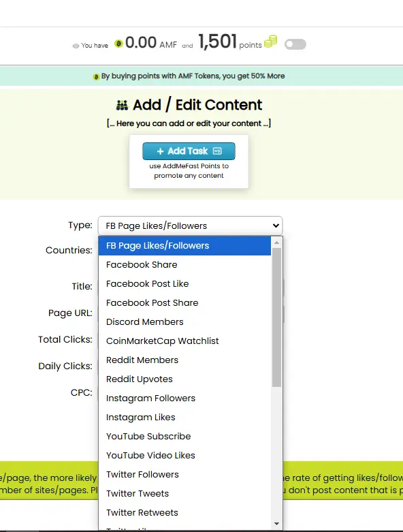The width and height of the screenshot is (403, 532).
Task: Select YouTube Subscribe option
Action: (x=184, y=437)
